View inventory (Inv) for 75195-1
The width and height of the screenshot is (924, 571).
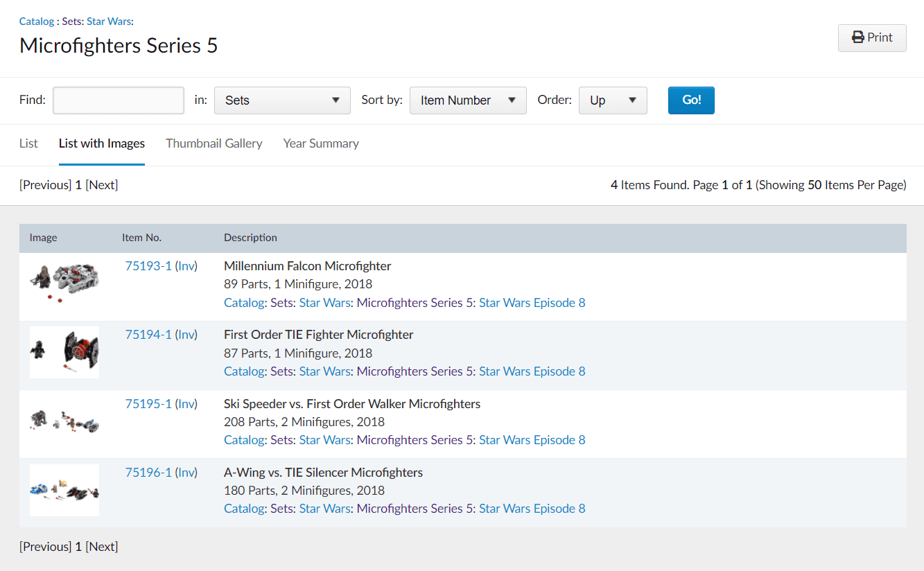(x=186, y=404)
